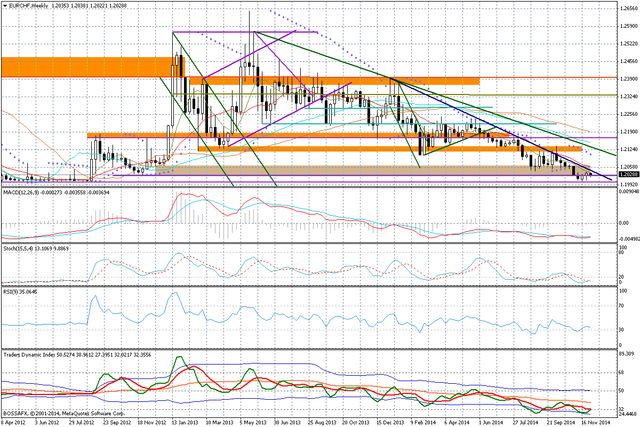Click the 10 Mar 2013 date label
The image size is (640, 427).
[x=220, y=423]
